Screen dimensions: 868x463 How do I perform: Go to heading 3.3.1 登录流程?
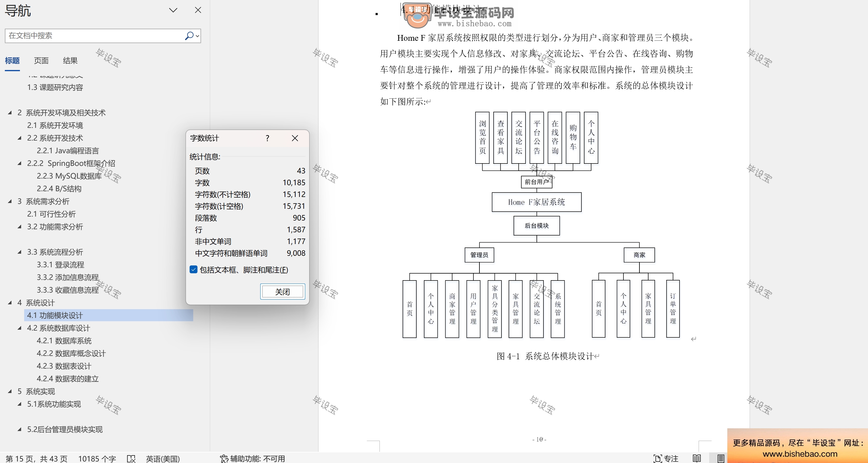coord(60,265)
